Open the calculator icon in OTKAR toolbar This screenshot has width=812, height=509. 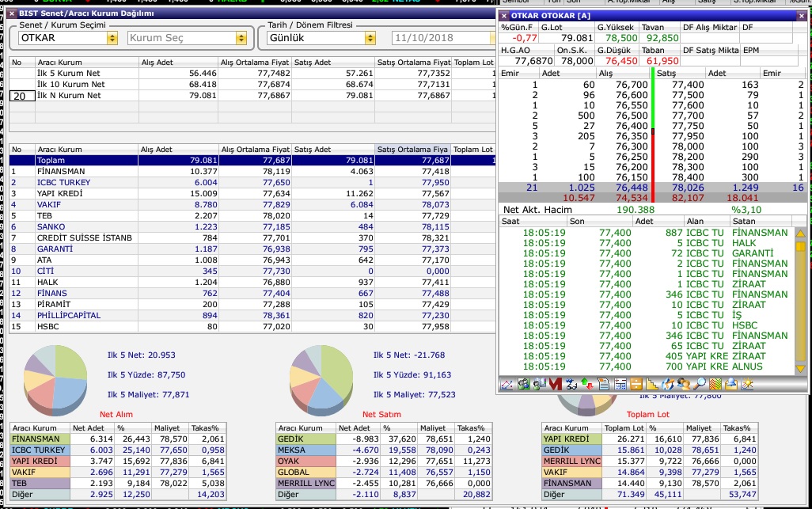[x=620, y=384]
